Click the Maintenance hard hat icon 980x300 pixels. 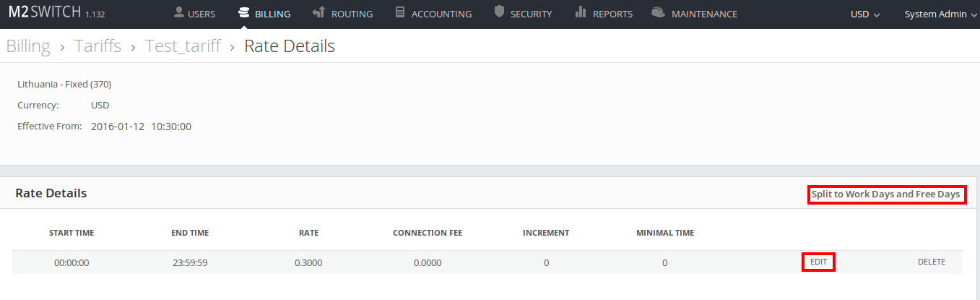point(658,13)
